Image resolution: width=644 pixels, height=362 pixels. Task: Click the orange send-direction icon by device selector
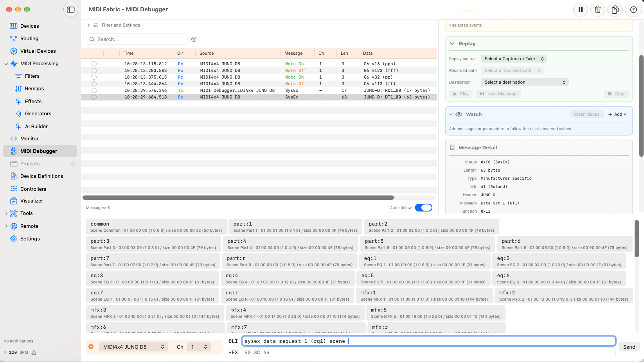tap(91, 347)
